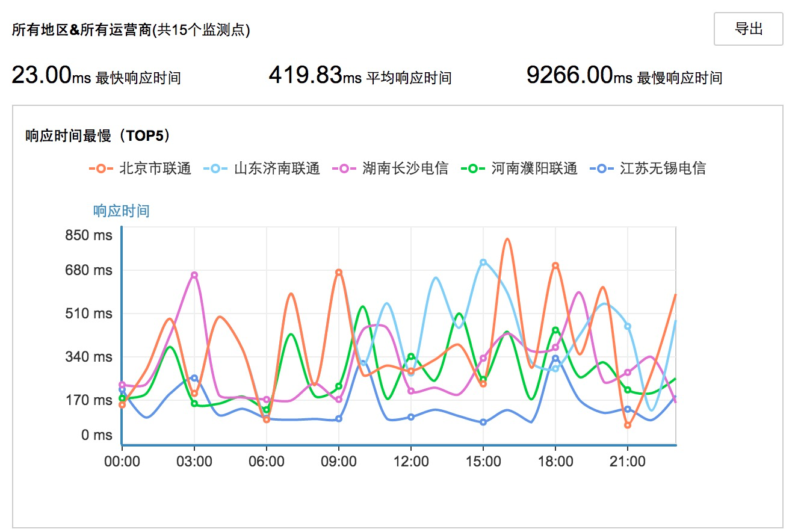The width and height of the screenshot is (804, 532).
Task: Select the orange low point at 21:00
Action: (628, 425)
